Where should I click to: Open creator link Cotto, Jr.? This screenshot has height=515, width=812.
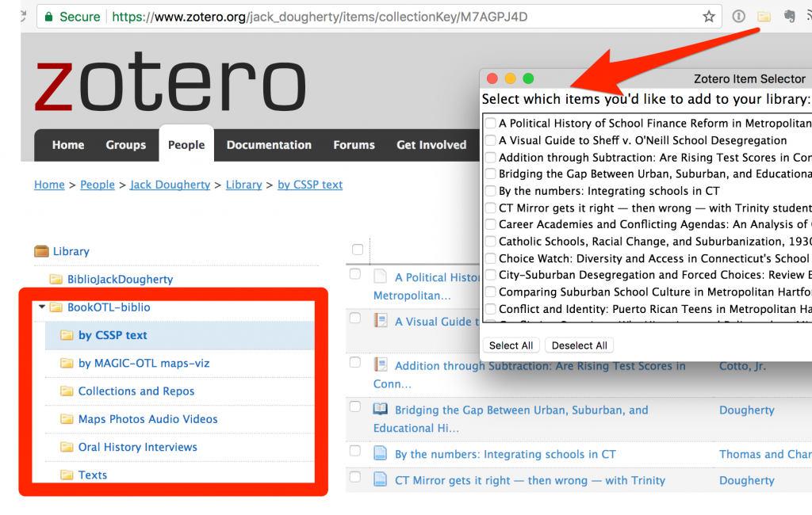pos(742,366)
